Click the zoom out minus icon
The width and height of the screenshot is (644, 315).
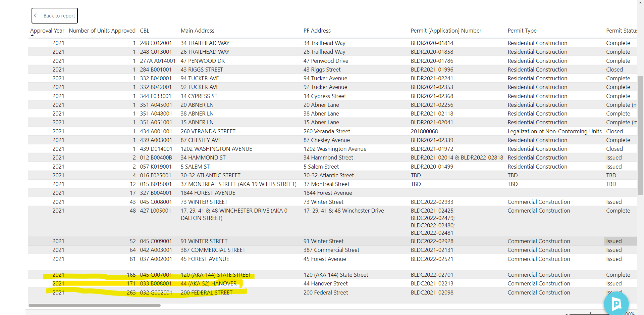567,314
